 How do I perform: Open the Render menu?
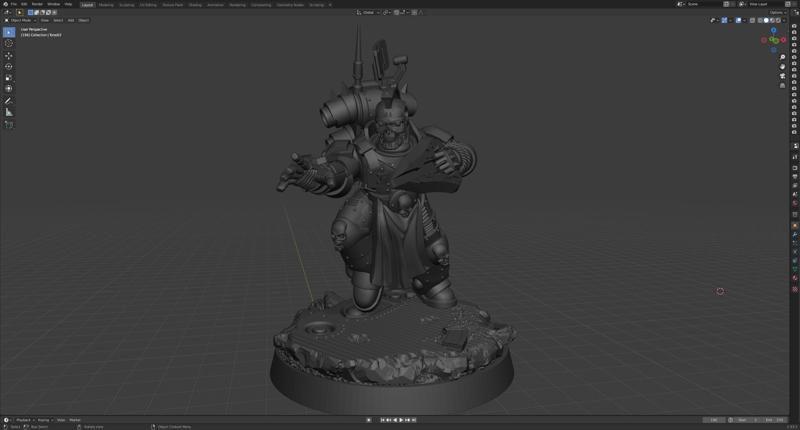tap(37, 4)
